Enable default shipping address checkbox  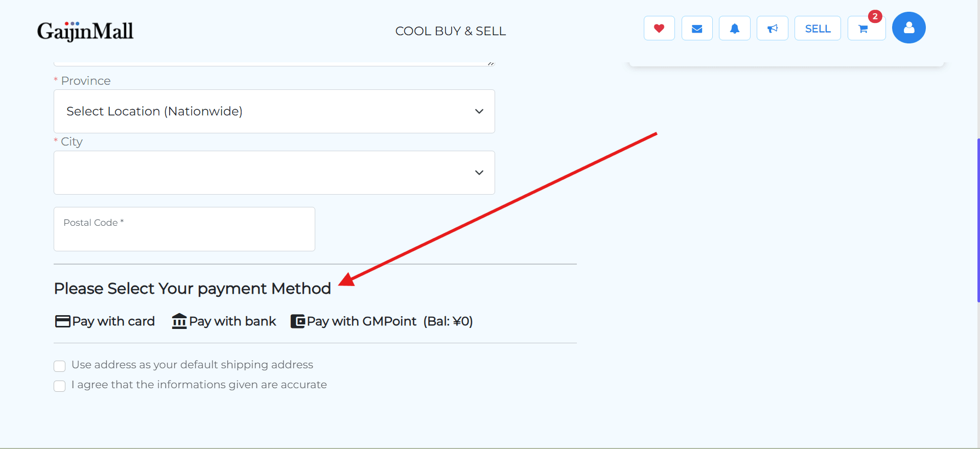pyautogui.click(x=60, y=366)
